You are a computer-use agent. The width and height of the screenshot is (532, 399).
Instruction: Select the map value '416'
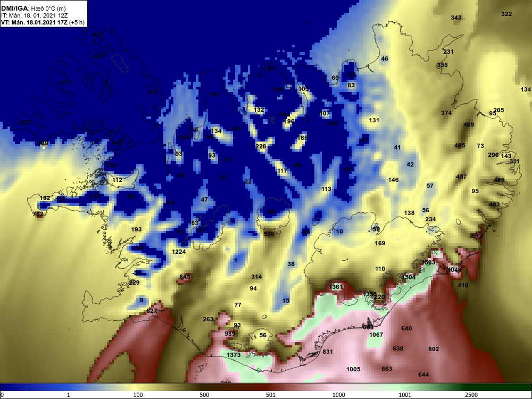coord(463,285)
